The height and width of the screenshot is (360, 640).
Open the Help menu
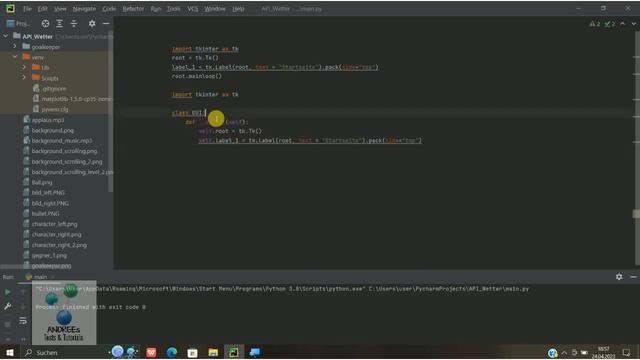238,9
